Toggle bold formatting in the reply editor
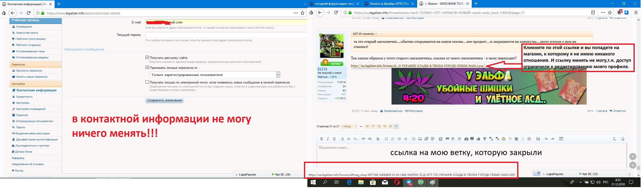644x191 pixels. (322, 139)
